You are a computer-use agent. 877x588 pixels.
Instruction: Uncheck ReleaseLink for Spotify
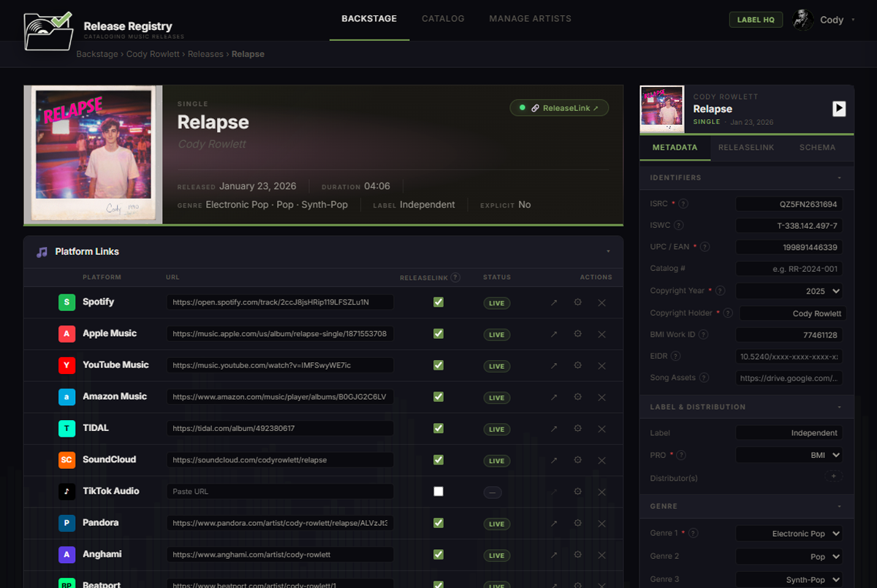coord(438,302)
